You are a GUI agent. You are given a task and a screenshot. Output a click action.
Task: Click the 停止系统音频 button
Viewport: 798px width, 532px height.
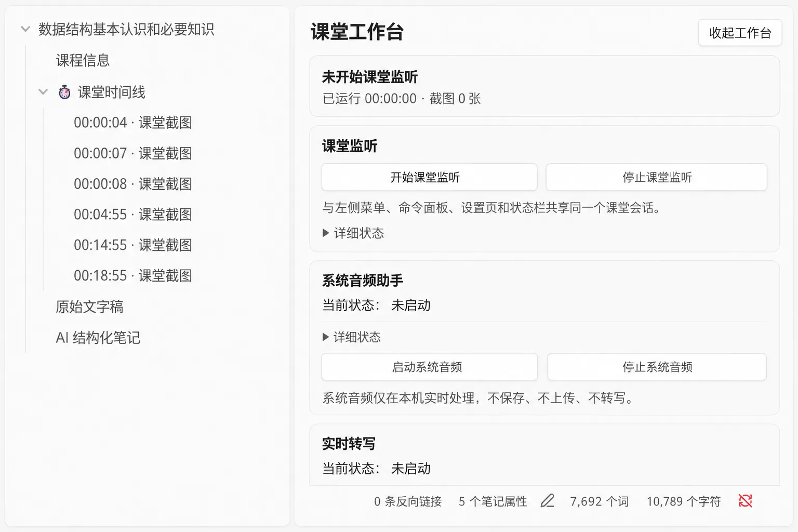pyautogui.click(x=657, y=367)
